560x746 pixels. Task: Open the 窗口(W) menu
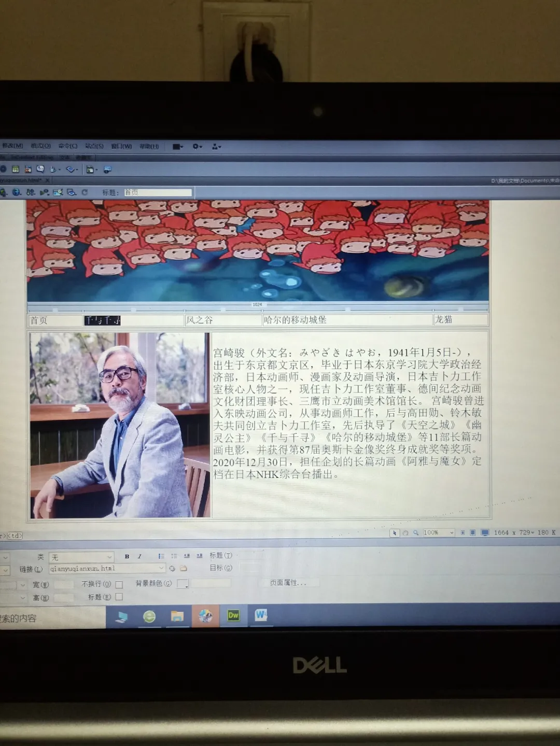click(121, 146)
